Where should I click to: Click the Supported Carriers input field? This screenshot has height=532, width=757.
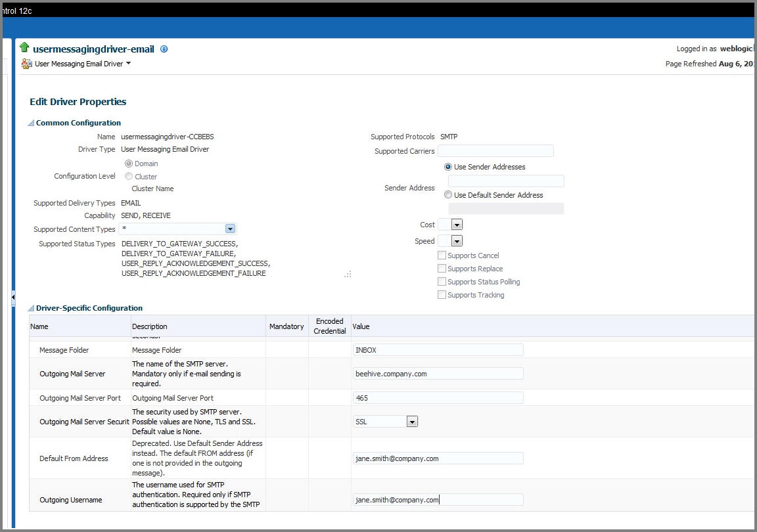(495, 150)
